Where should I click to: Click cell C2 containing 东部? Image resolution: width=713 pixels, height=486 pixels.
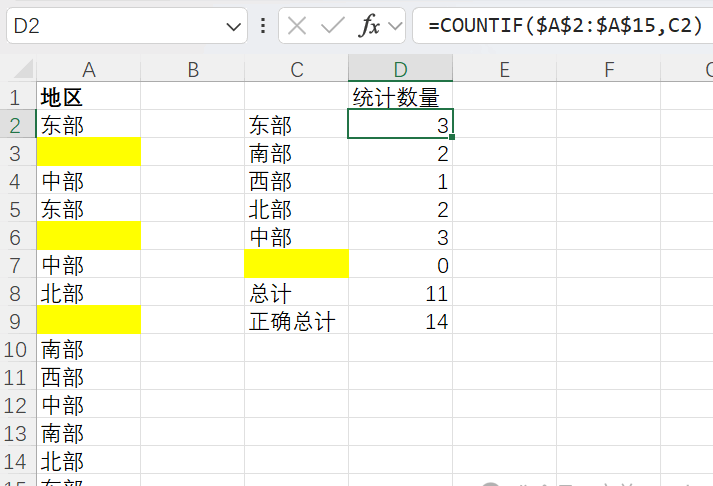[x=296, y=125]
